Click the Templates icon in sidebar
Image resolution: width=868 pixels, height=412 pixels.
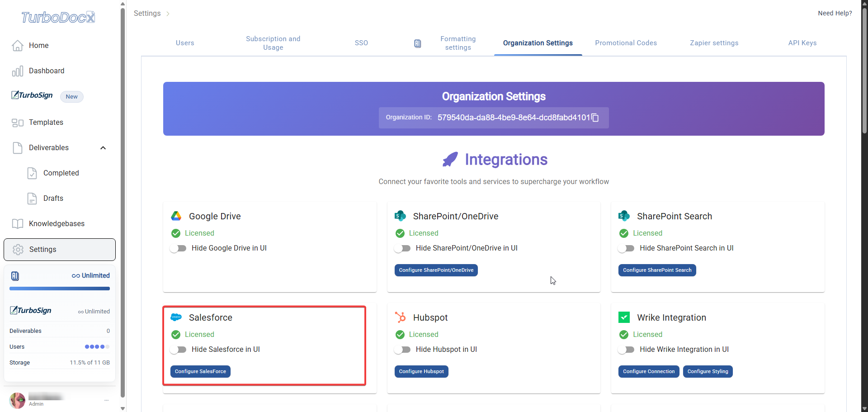18,123
